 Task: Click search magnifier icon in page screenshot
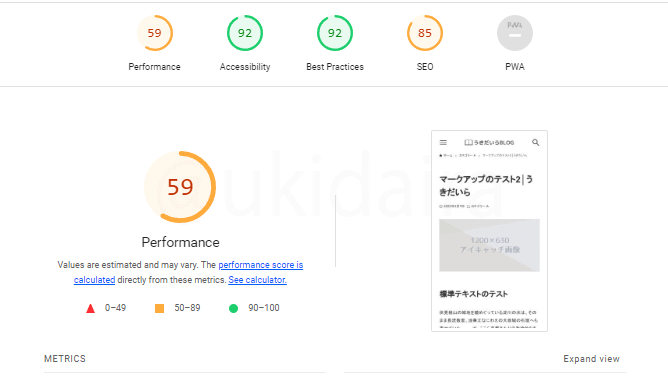tap(536, 143)
